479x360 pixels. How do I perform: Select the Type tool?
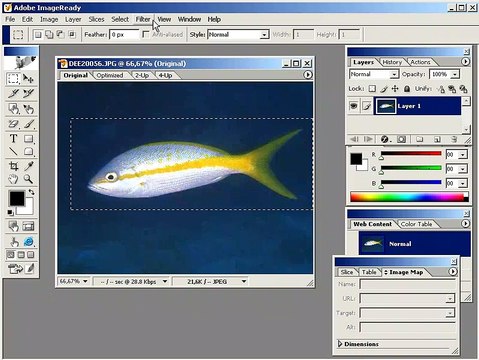pyautogui.click(x=13, y=138)
